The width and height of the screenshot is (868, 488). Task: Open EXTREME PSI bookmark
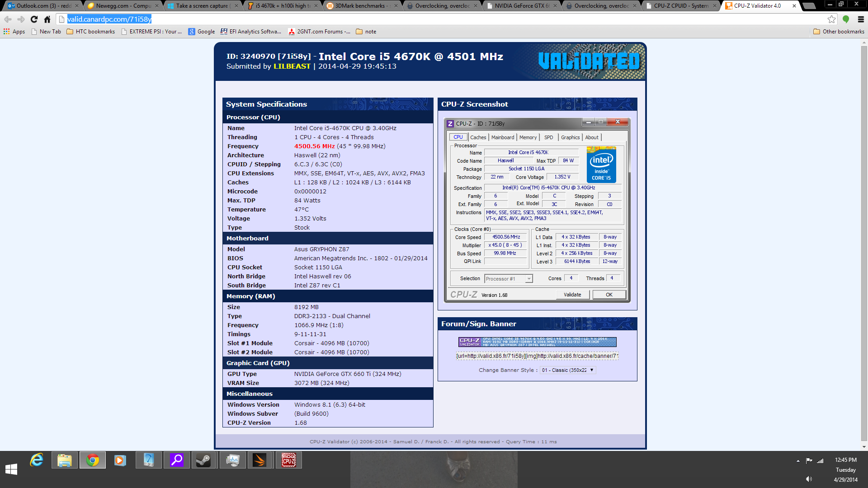coord(151,32)
